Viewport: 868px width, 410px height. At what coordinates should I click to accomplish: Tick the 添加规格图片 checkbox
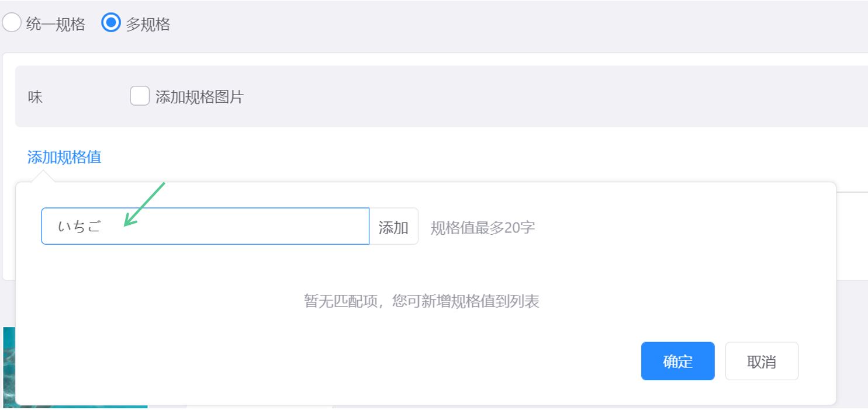140,96
